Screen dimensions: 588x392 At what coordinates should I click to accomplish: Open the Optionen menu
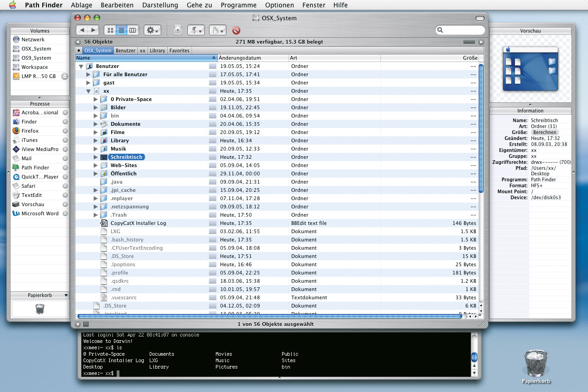tap(279, 5)
